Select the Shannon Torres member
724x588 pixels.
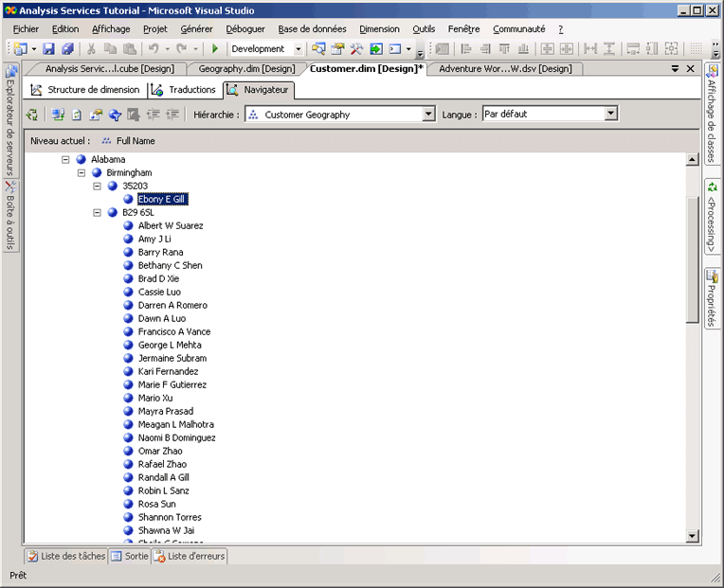coord(170,517)
